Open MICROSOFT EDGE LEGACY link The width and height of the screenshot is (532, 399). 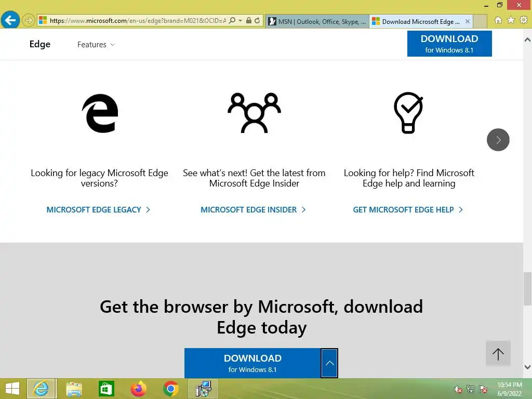click(x=98, y=210)
